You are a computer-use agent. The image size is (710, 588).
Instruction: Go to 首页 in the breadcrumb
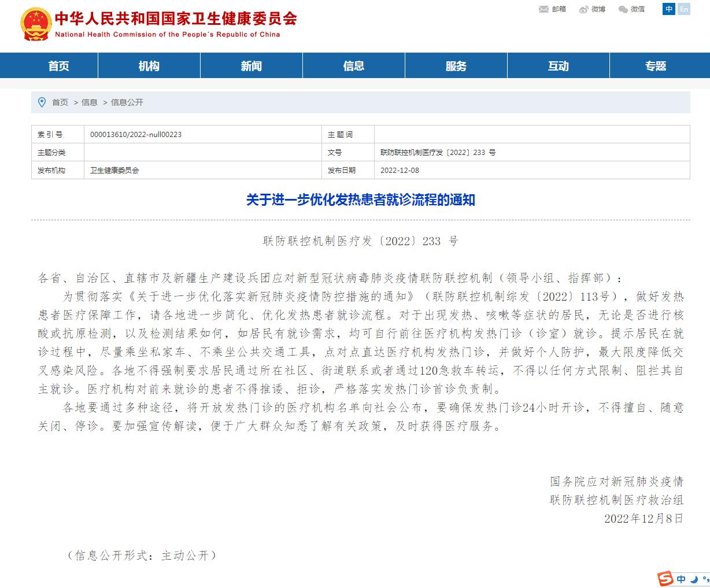(x=60, y=102)
